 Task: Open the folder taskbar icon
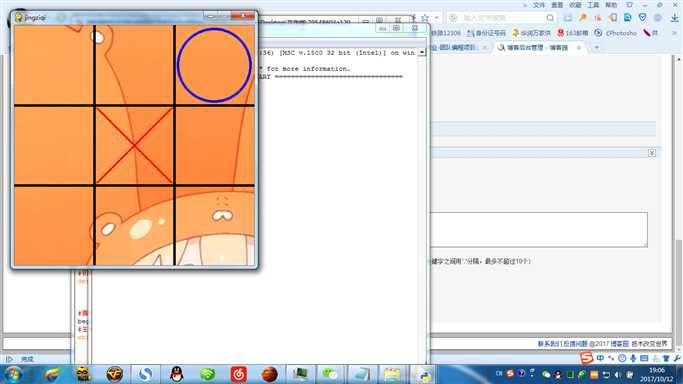pyautogui.click(x=392, y=374)
